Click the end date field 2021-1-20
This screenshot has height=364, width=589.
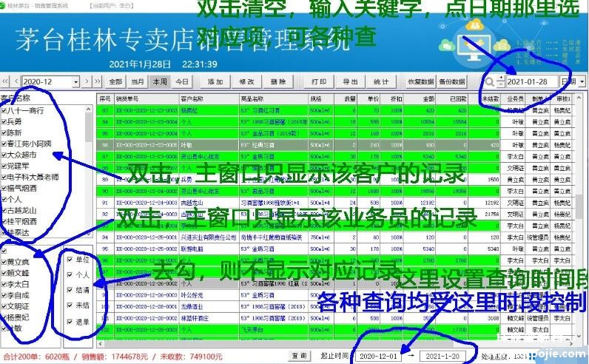442,356
